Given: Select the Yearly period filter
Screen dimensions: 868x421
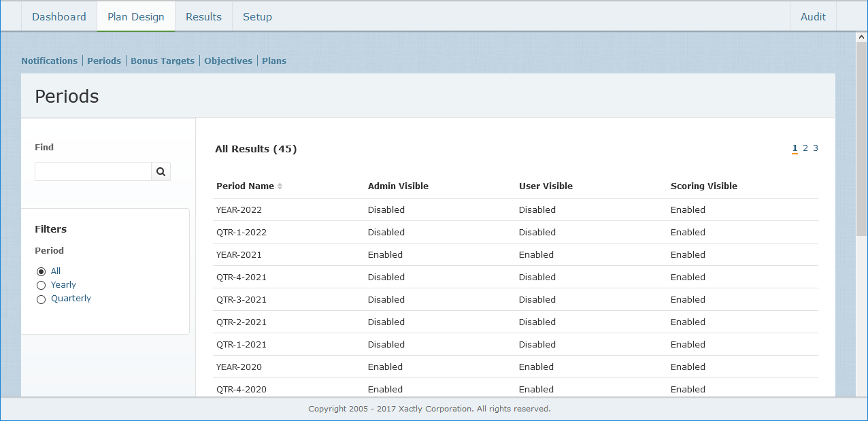Looking at the screenshot, I should 41,285.
